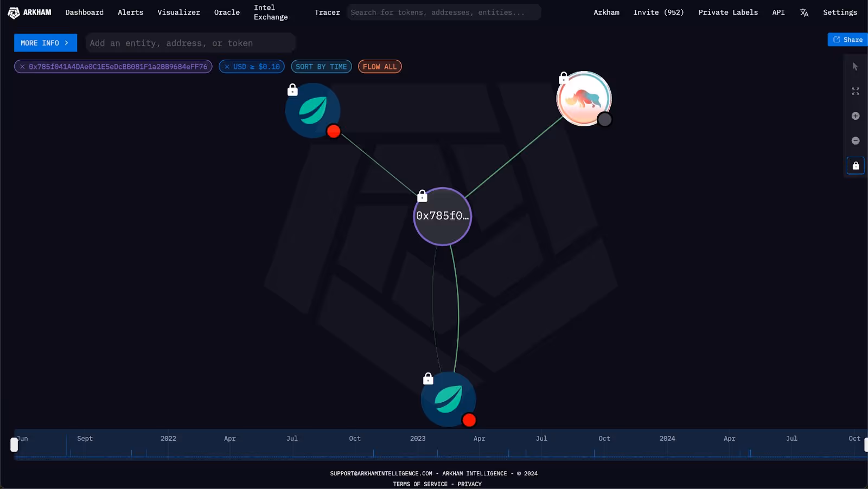Viewport: 868px width, 489px height.
Task: Click the fullscreen expand icon in the sidebar
Action: (855, 91)
